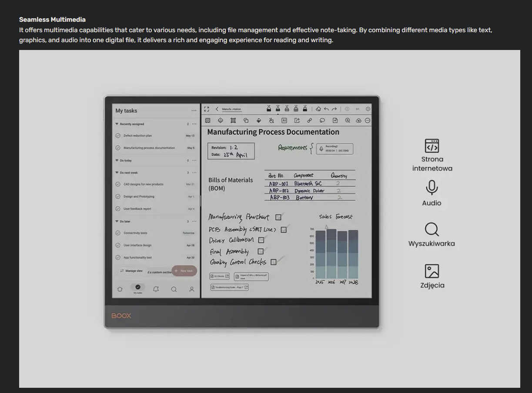Click the Strona internetowa feature icon
Image resolution: width=532 pixels, height=393 pixels.
(432, 146)
